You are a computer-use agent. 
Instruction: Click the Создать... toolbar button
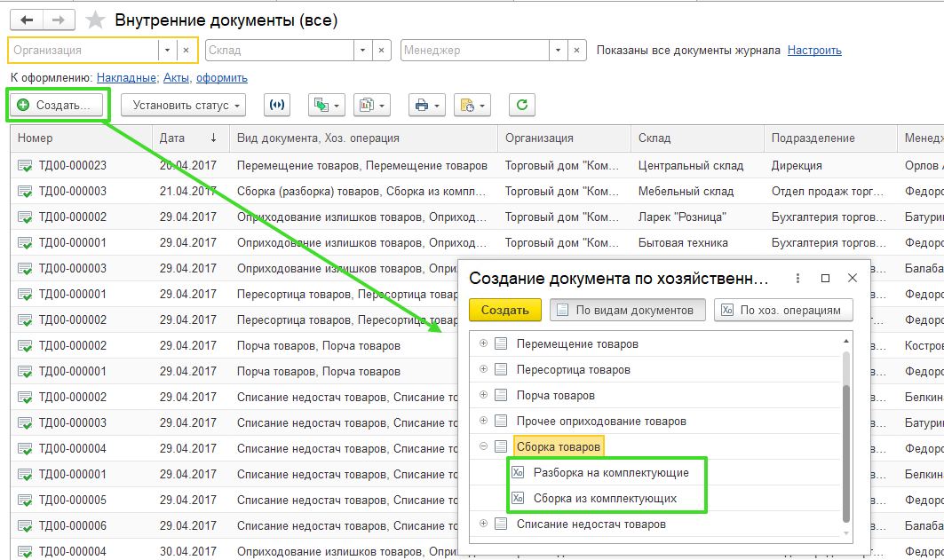tap(55, 106)
